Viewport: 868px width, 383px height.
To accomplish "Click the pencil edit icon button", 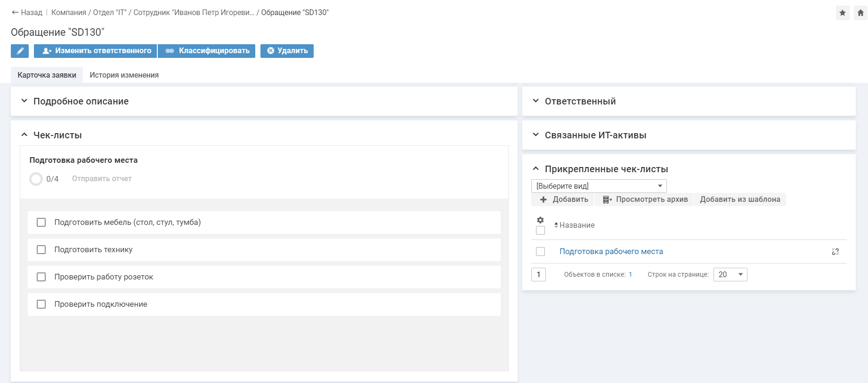I will tap(20, 51).
